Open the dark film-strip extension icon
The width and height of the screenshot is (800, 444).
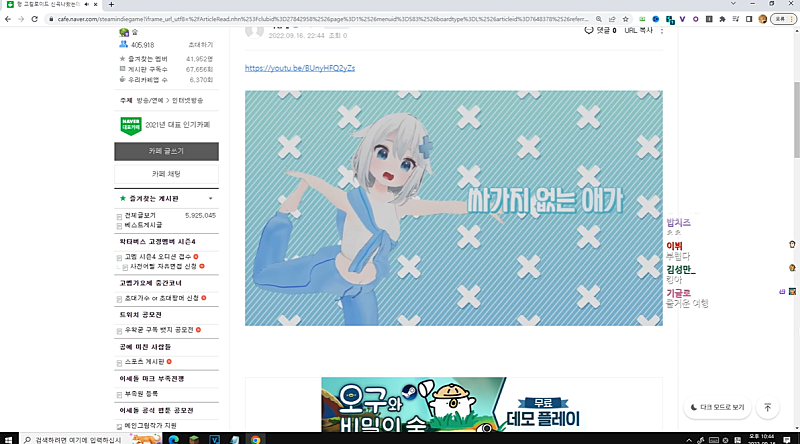709,19
